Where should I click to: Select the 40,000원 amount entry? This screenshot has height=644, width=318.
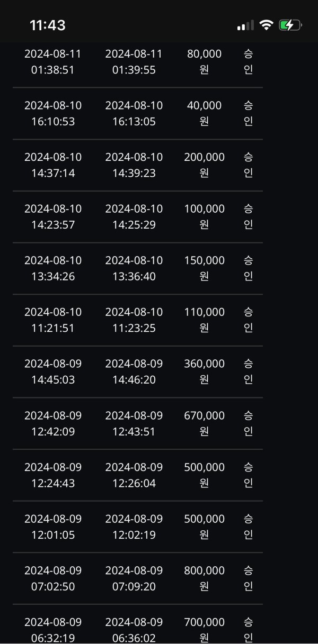point(204,113)
